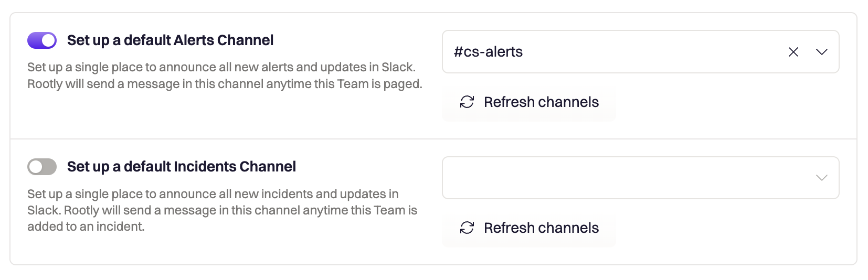Expand the incidents channel dropdown chevron

click(x=822, y=178)
